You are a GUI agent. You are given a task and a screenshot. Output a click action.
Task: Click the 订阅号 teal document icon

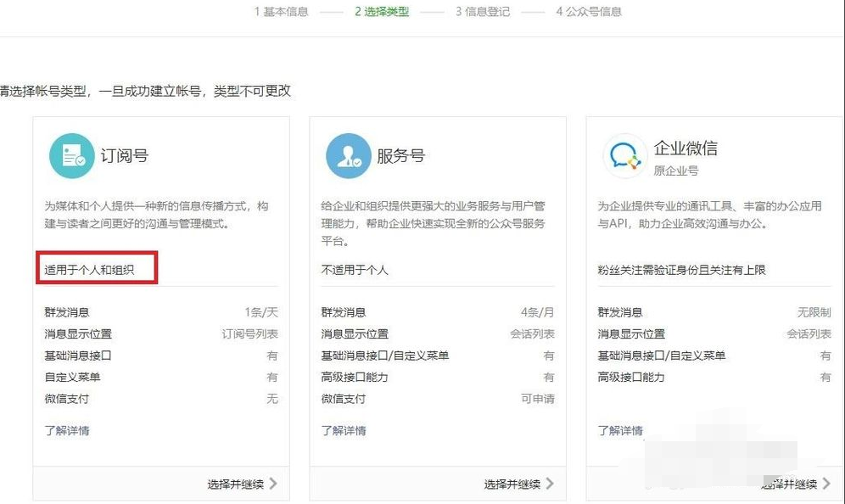pyautogui.click(x=71, y=156)
